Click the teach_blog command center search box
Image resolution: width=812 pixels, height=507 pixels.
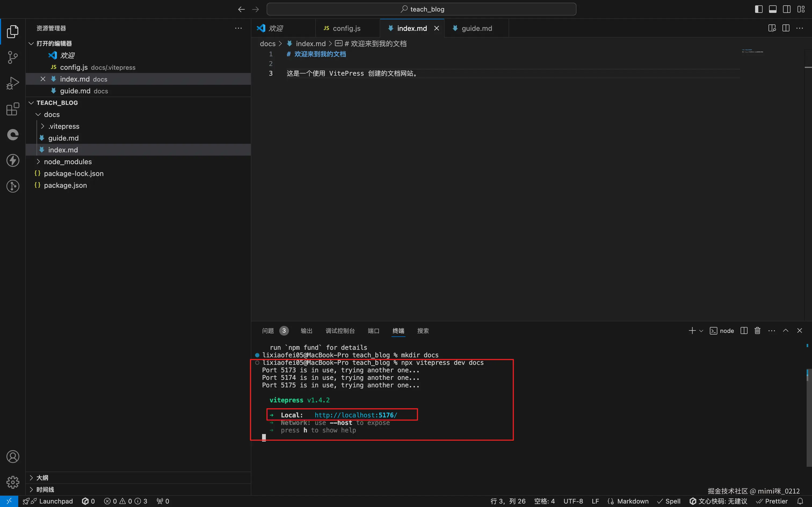tap(421, 9)
